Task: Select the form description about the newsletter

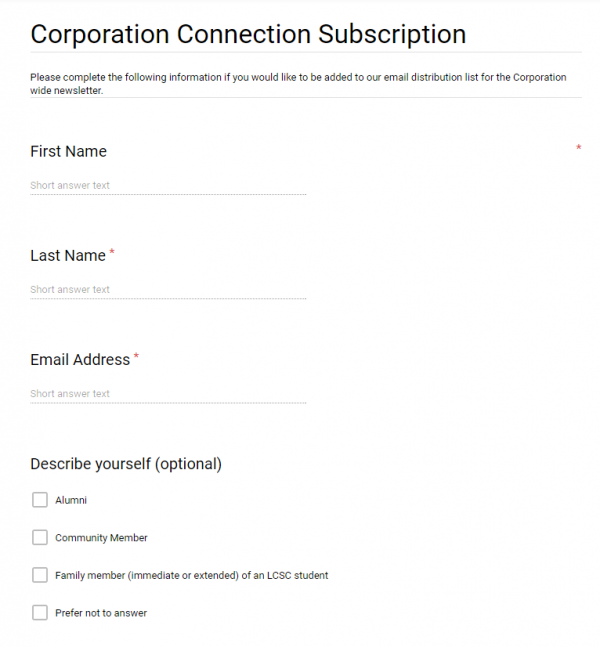Action: (298, 84)
